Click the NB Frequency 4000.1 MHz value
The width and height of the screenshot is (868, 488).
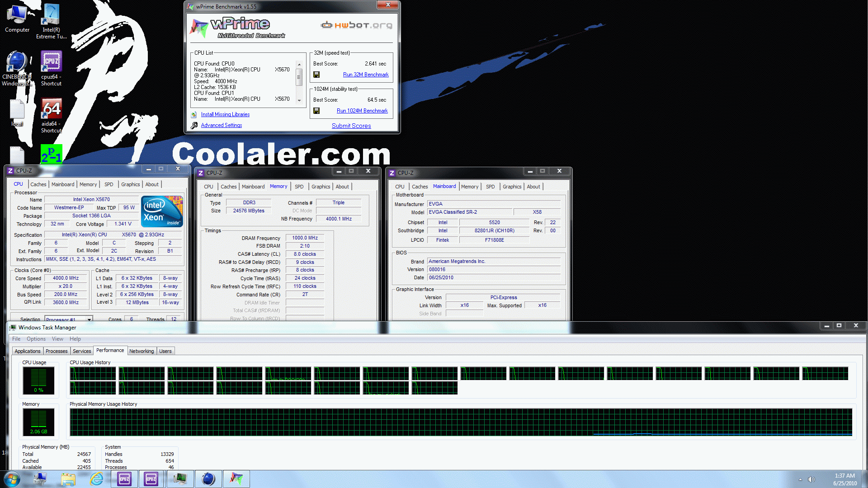coord(339,219)
